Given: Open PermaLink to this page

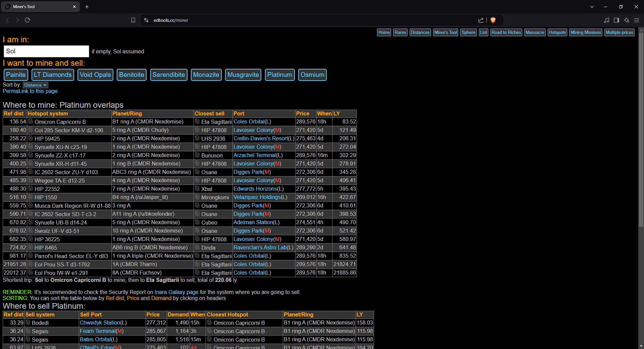Looking at the screenshot, I should pos(30,91).
